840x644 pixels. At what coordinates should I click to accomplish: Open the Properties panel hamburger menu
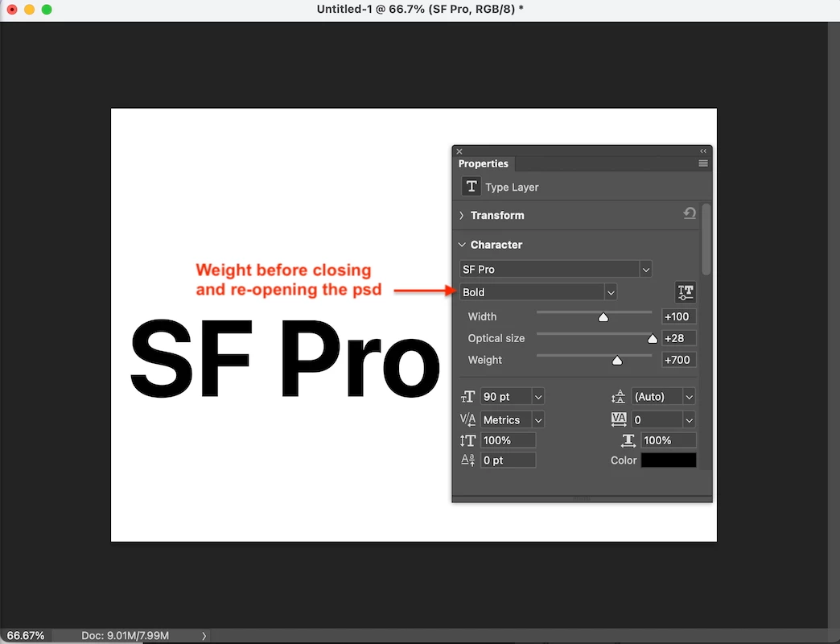tap(703, 163)
